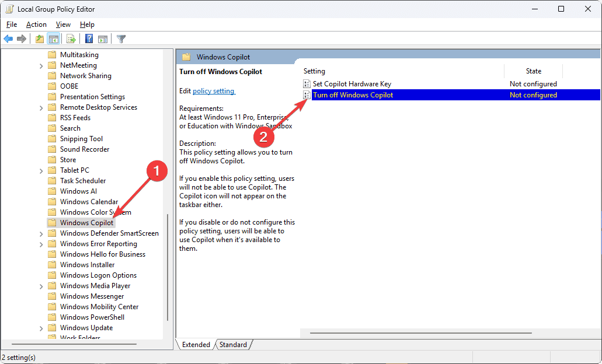Switch to the Standard tab
Viewport: 602px width, 364px height.
click(233, 344)
